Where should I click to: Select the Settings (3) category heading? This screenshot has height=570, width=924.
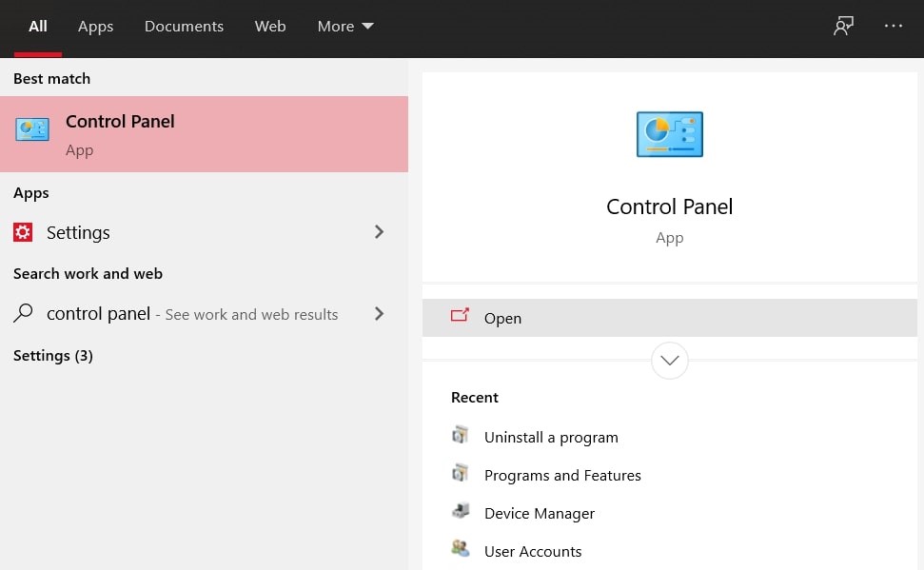[x=52, y=355]
